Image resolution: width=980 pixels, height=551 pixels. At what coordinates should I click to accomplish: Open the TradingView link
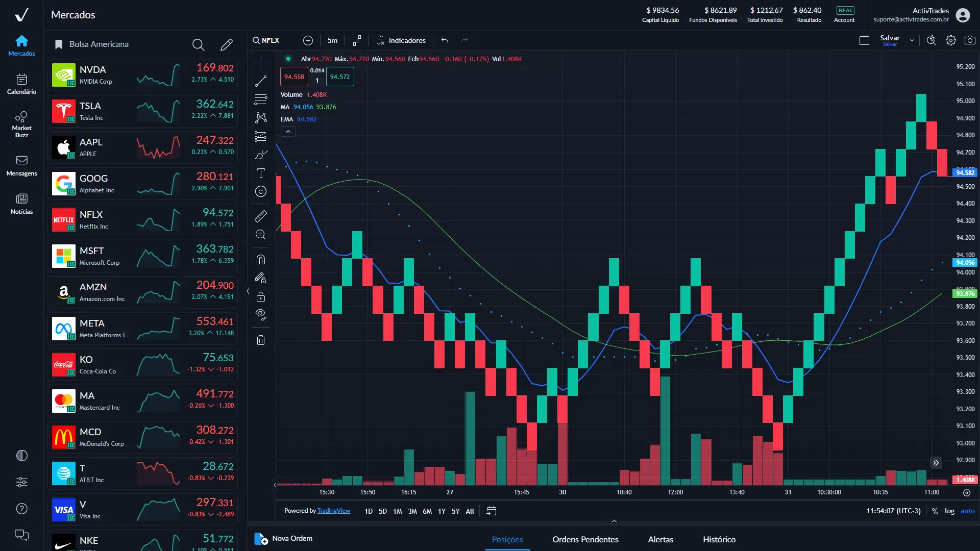(x=334, y=511)
